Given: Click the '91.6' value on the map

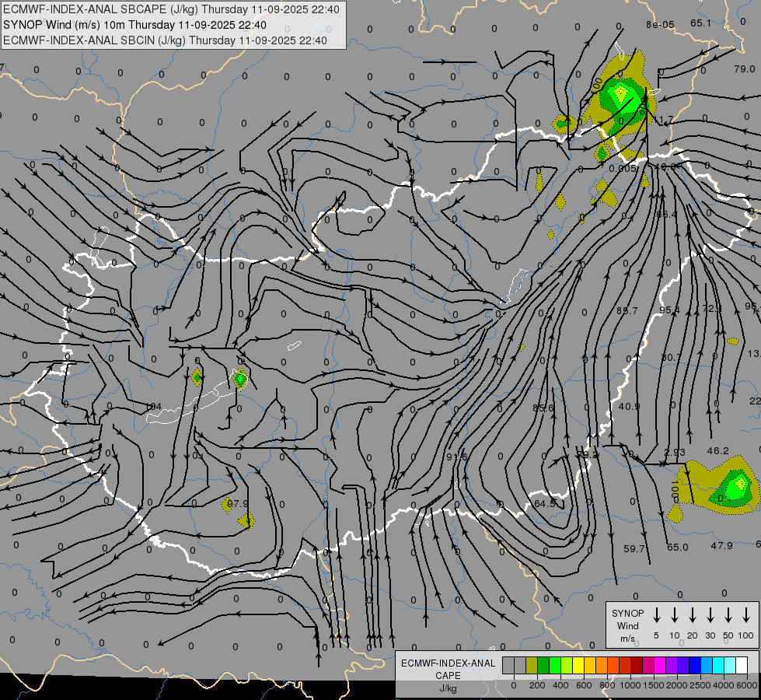Looking at the screenshot, I should click(x=457, y=457).
